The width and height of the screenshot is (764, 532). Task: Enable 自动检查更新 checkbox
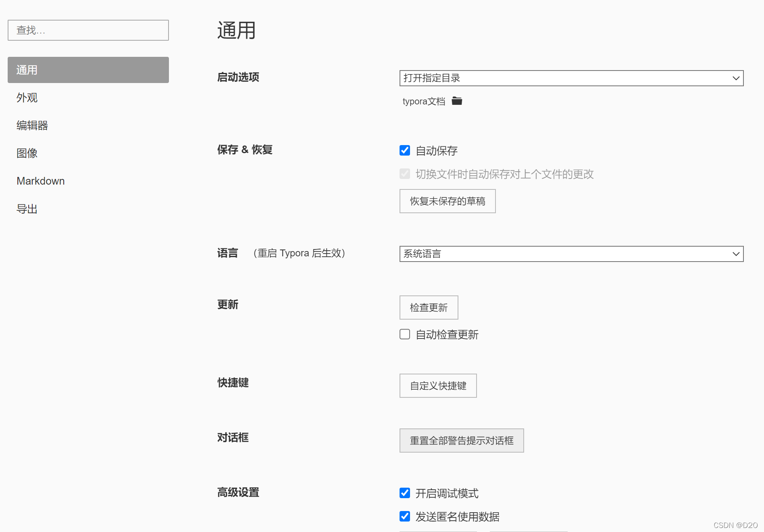point(405,334)
